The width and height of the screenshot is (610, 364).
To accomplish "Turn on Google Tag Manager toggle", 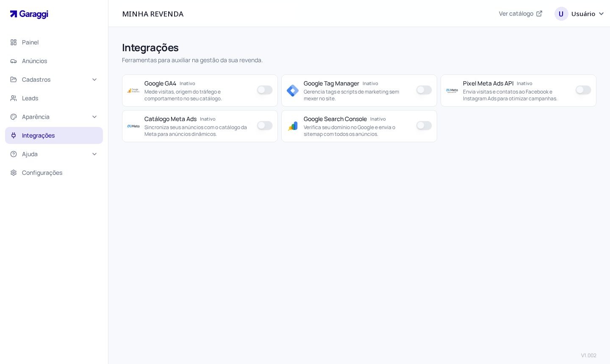I will (424, 90).
